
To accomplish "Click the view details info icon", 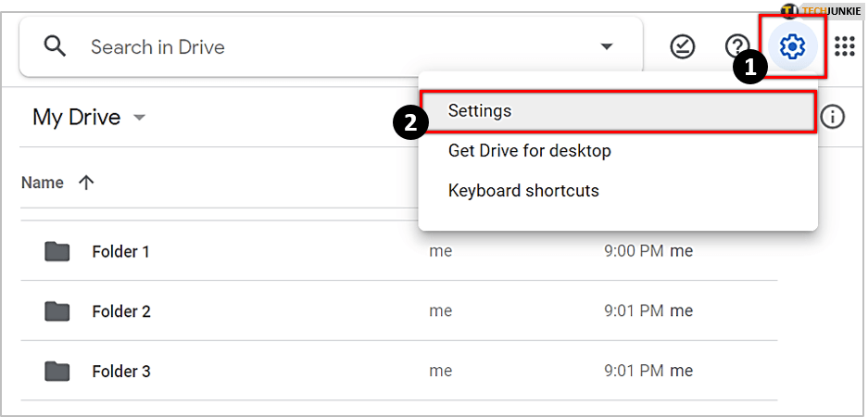I will [x=833, y=117].
